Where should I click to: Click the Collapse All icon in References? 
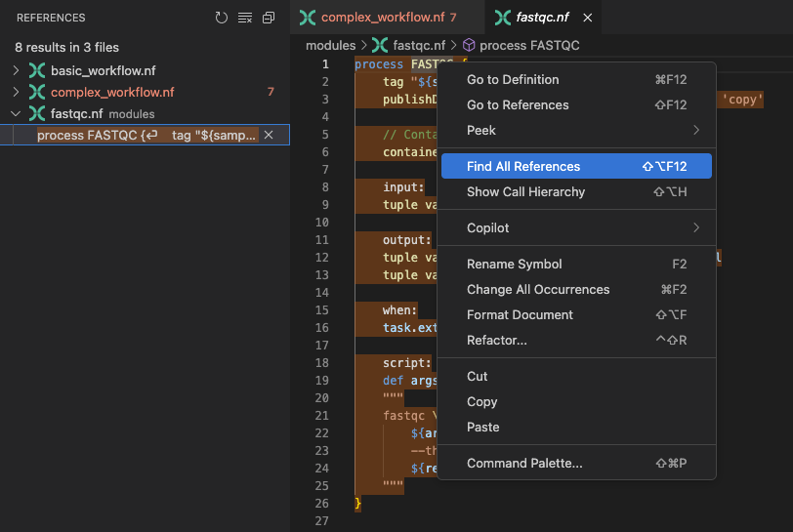269,18
